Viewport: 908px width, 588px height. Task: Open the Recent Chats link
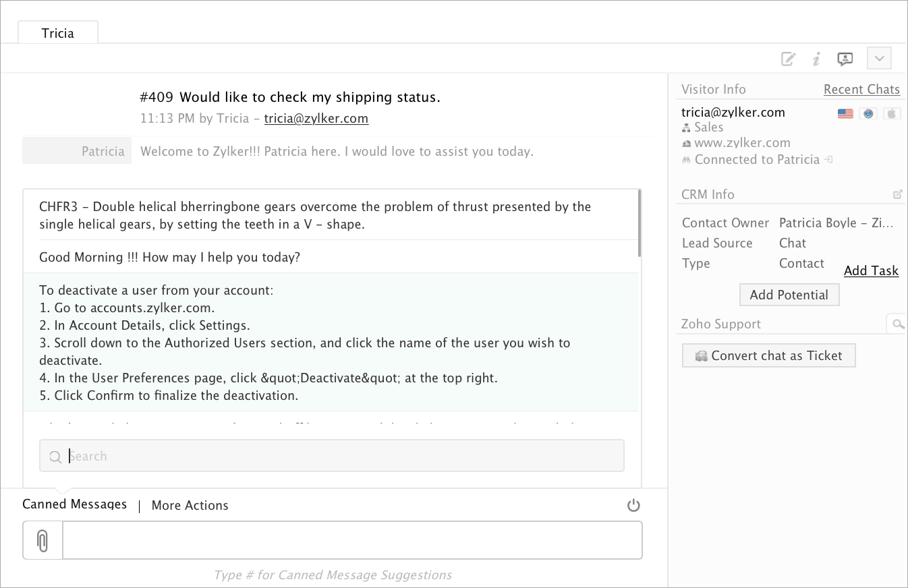coord(861,90)
